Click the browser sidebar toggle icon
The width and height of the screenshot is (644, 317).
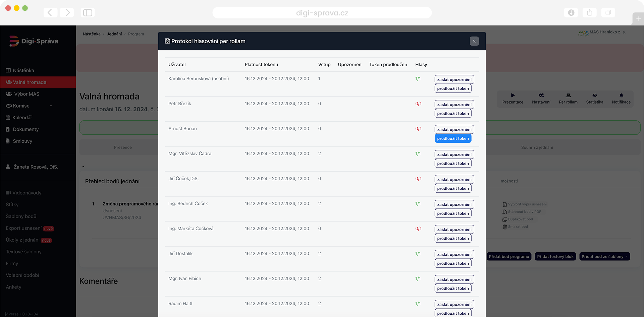coord(88,13)
